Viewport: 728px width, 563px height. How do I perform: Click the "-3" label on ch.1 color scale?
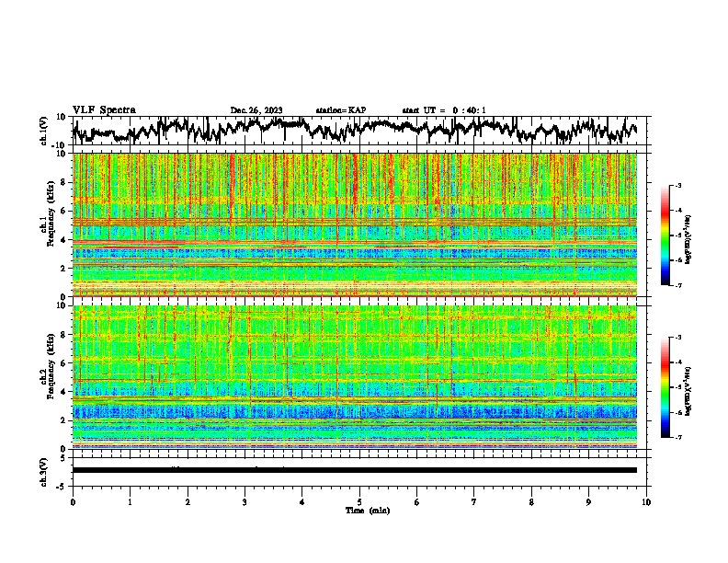(678, 185)
